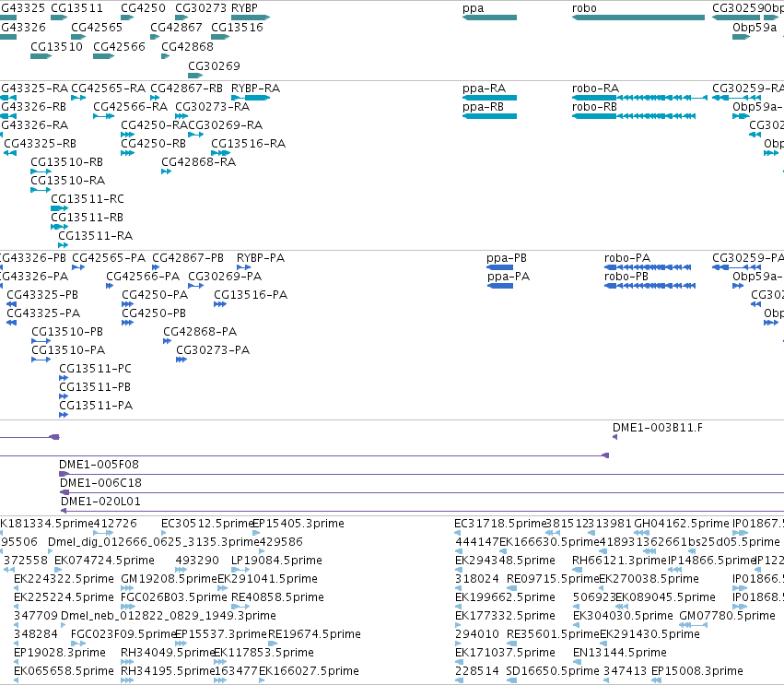Open the CG4250 gene label
The height and width of the screenshot is (685, 784).
click(143, 8)
